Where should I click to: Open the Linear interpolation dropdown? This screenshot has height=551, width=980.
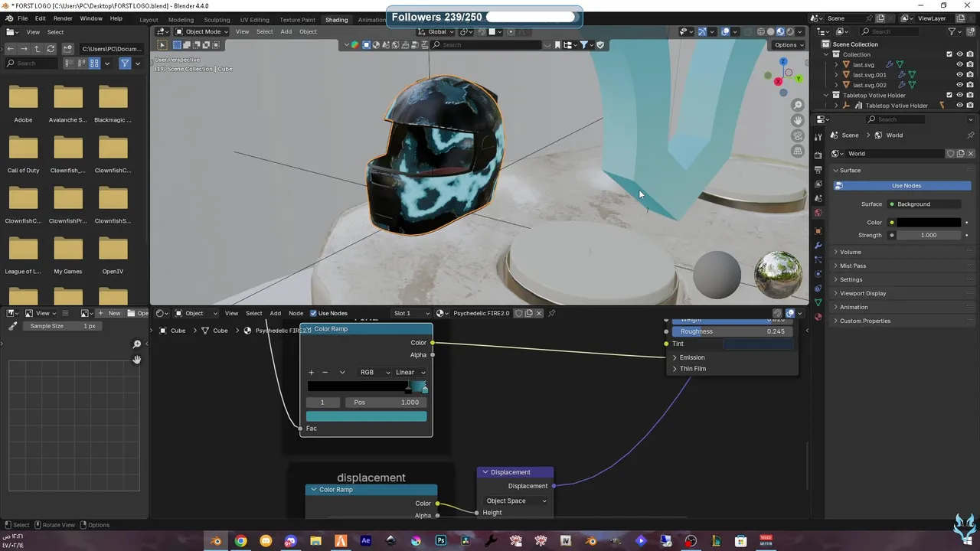tap(410, 372)
